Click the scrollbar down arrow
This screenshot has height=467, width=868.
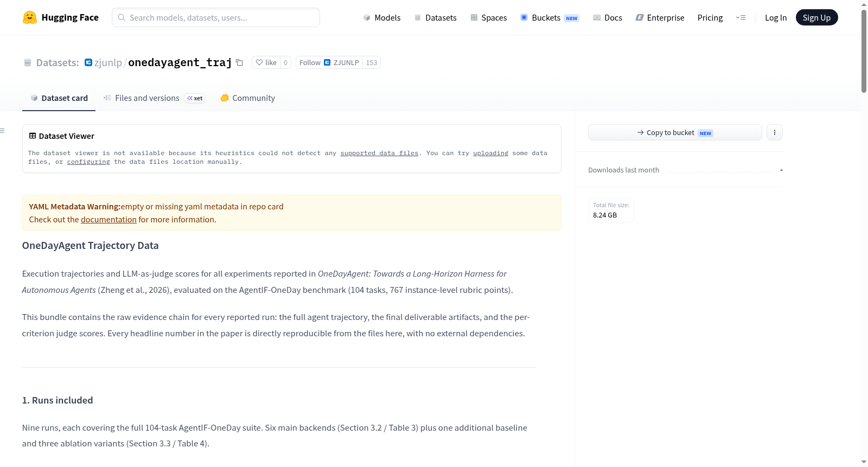point(864,462)
